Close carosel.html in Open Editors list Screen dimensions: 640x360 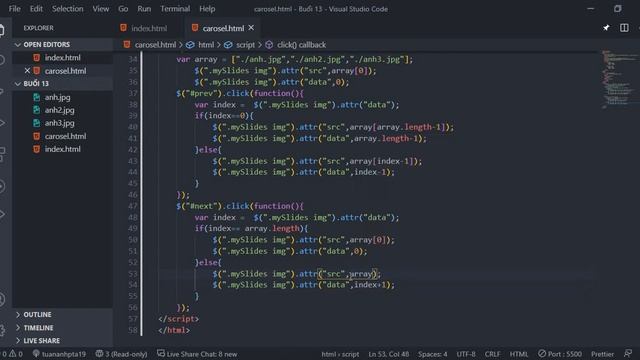(27, 71)
